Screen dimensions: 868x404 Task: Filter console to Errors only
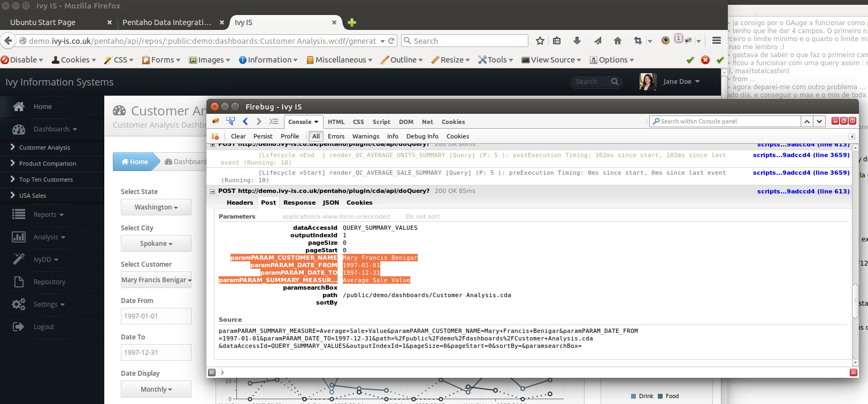[336, 136]
